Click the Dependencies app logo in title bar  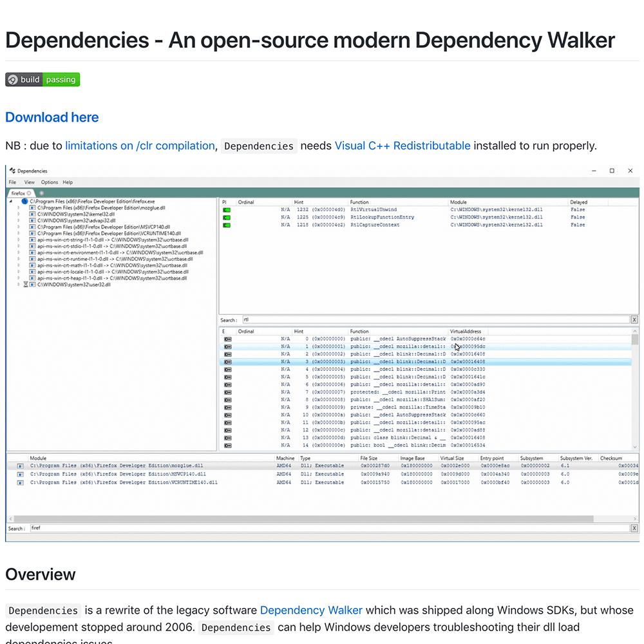tap(13, 171)
